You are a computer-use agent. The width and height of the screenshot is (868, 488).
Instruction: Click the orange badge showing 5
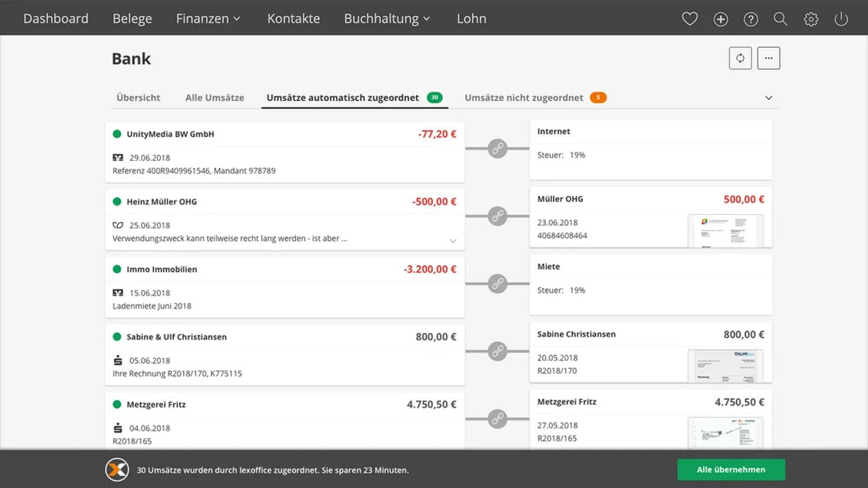tap(598, 98)
